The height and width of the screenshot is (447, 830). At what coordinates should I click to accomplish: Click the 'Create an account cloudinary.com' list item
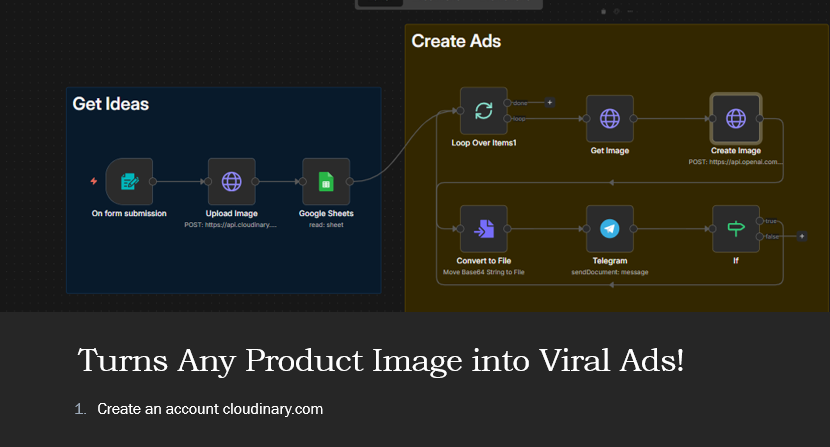pyautogui.click(x=210, y=409)
